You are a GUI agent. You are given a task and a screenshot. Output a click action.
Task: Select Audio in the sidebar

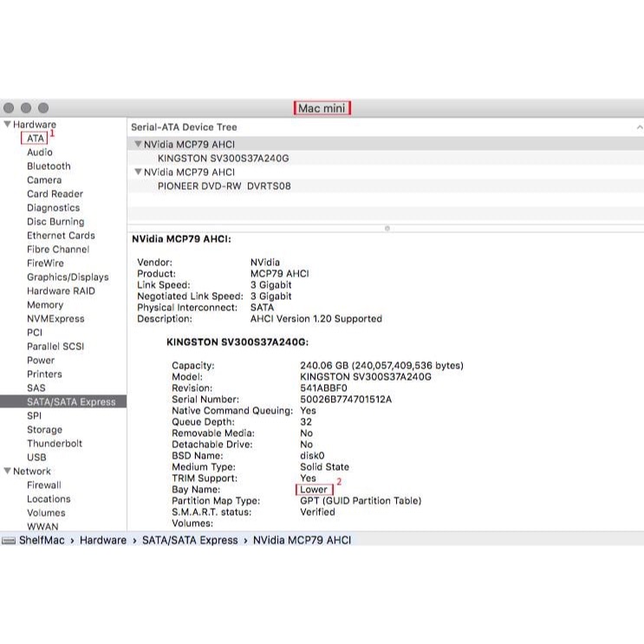39,153
